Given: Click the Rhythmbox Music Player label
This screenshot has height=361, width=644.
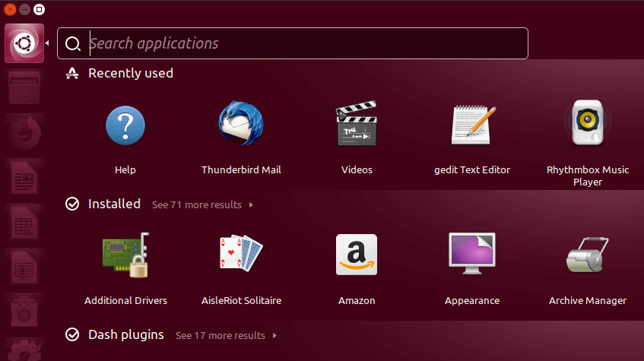Looking at the screenshot, I should tap(588, 176).
